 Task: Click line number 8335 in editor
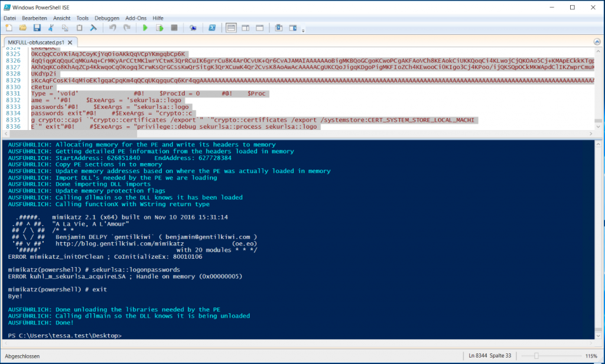(x=13, y=120)
